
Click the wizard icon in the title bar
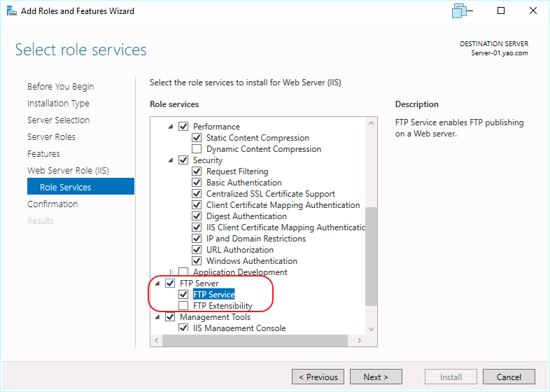(11, 11)
